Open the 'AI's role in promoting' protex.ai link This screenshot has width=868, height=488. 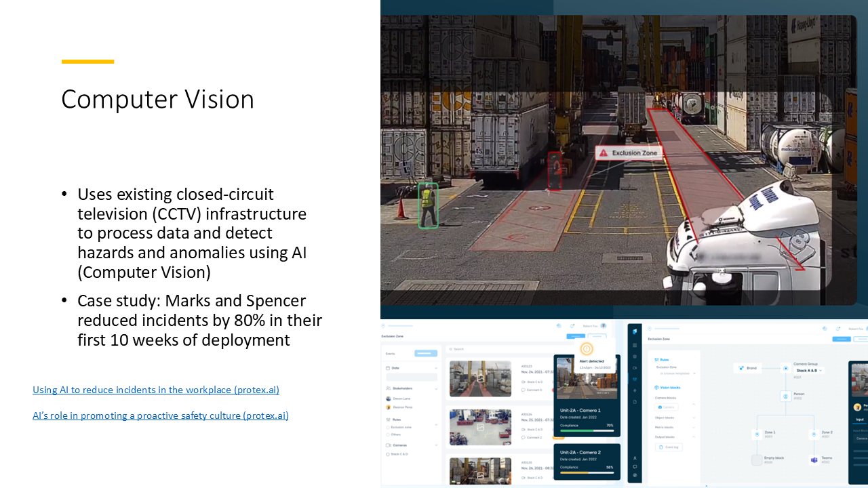(x=161, y=415)
